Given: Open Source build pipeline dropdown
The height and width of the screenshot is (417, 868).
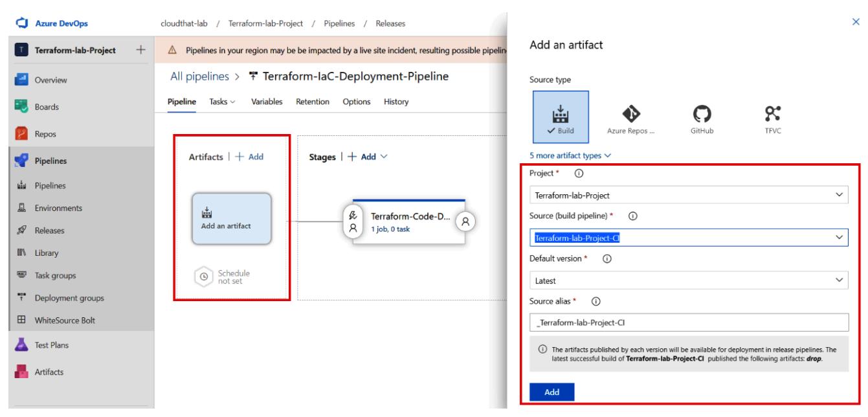Looking at the screenshot, I should pyautogui.click(x=689, y=238).
